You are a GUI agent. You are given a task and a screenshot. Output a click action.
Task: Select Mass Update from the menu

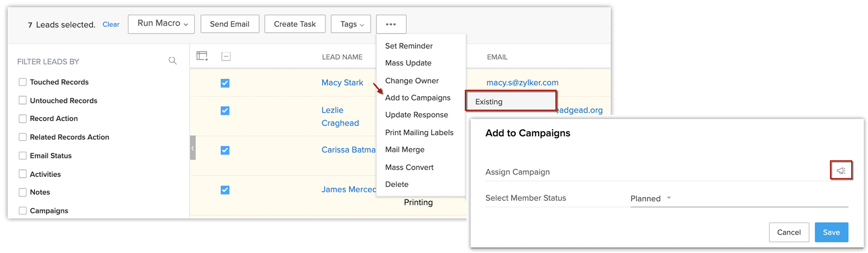[x=408, y=63]
